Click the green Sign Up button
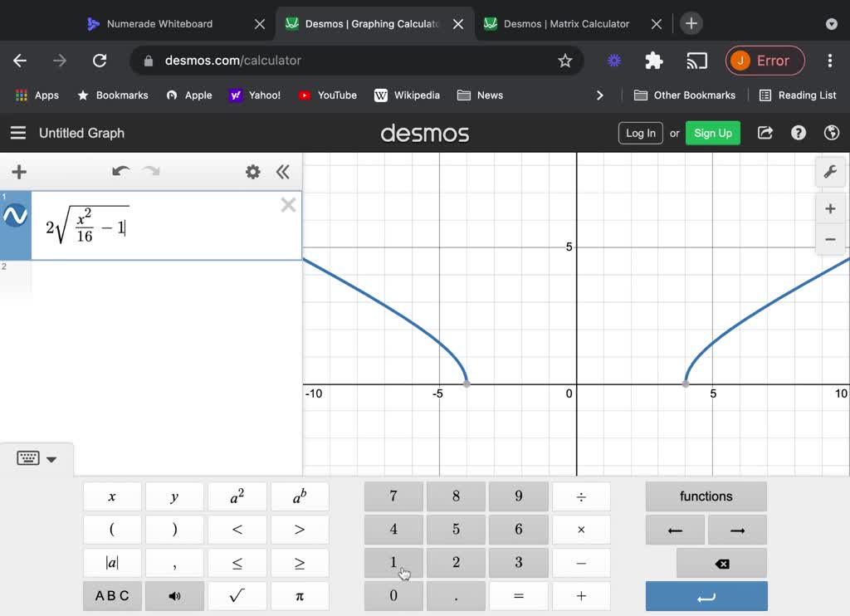This screenshot has height=616, width=850. (x=712, y=133)
